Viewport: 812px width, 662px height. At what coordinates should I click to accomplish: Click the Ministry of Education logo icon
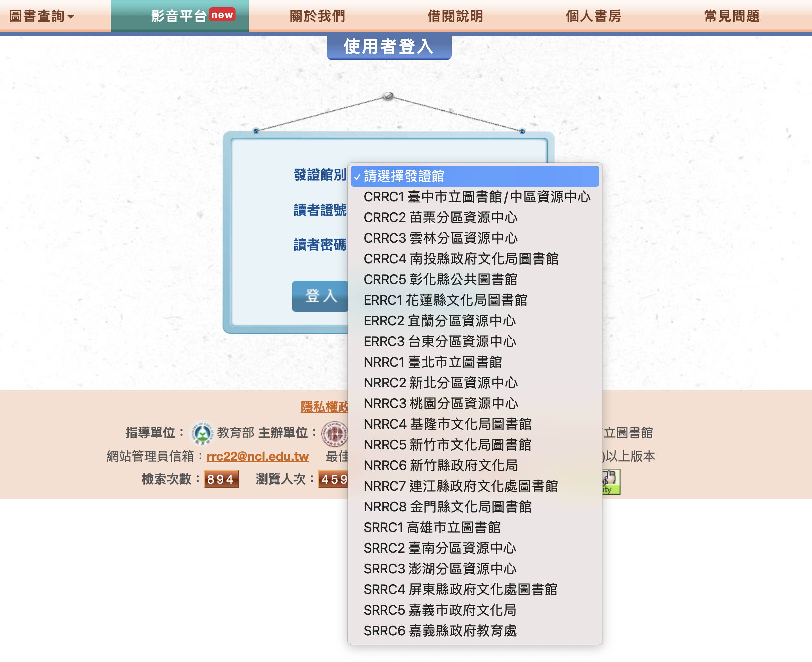tap(202, 433)
